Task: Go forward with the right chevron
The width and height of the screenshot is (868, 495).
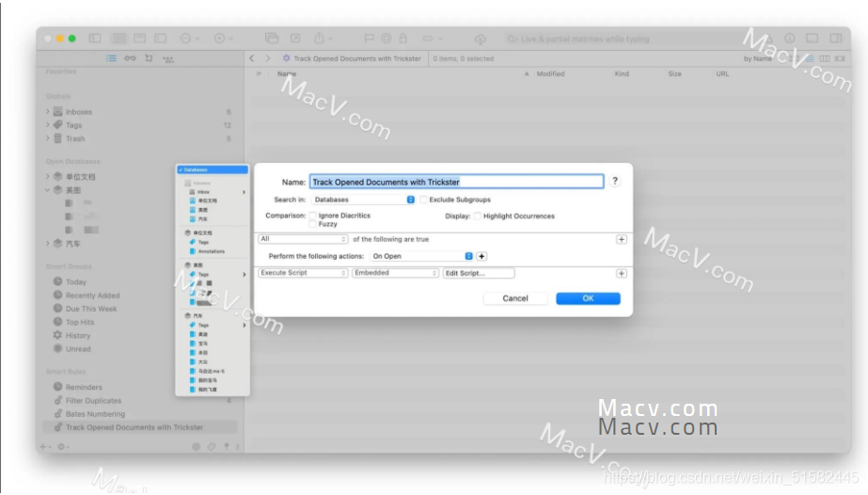Action: pos(268,58)
